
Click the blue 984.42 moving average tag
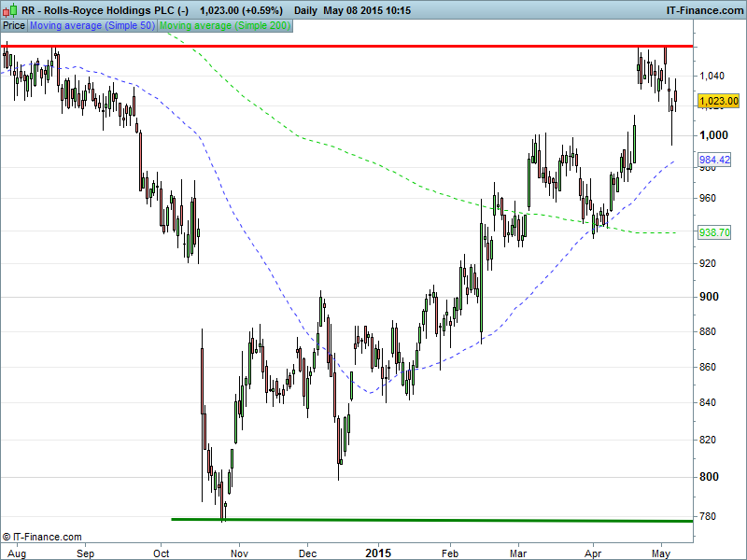pyautogui.click(x=713, y=161)
